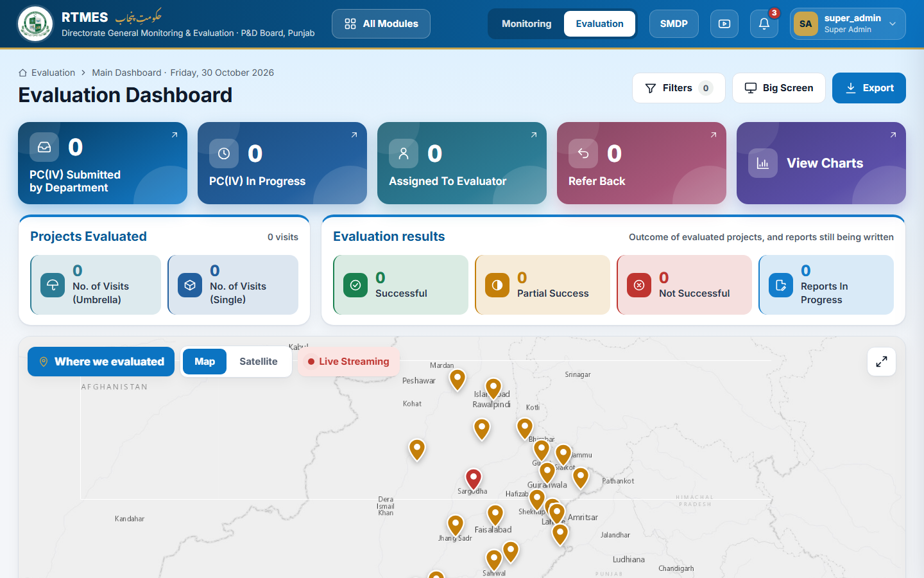
Task: Click the Main Dashboard breadcrumb text
Action: tap(126, 73)
